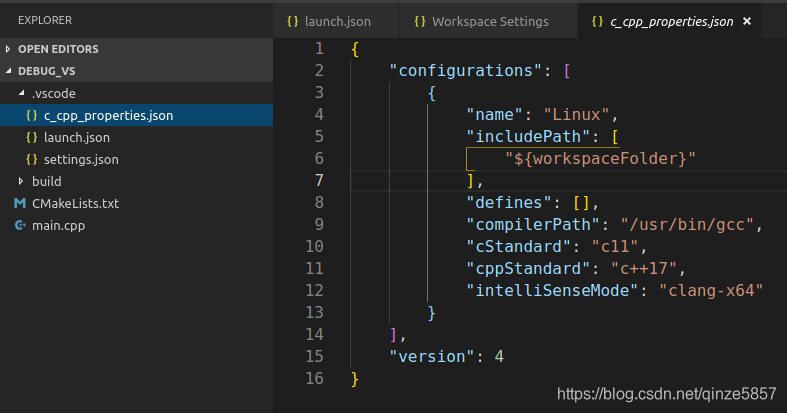
Task: Open CMakeLists.txt from the explorer
Action: tap(137, 203)
